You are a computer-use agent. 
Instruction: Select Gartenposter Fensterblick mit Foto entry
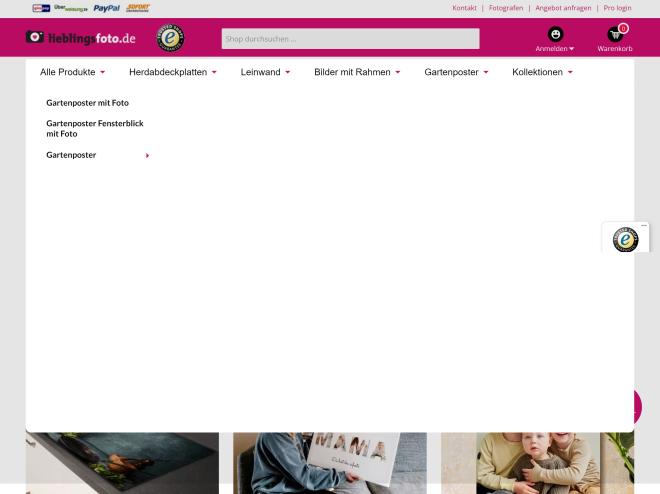[95, 129]
